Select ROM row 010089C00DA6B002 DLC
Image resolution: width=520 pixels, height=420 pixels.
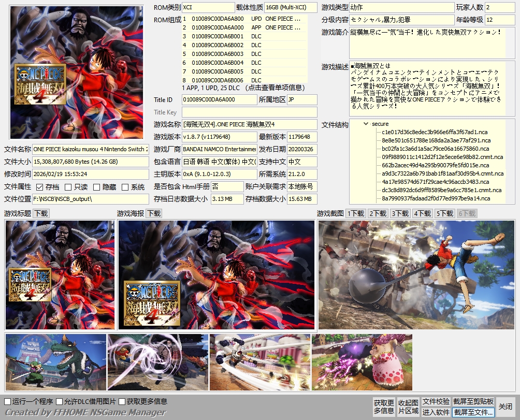[x=244, y=45]
